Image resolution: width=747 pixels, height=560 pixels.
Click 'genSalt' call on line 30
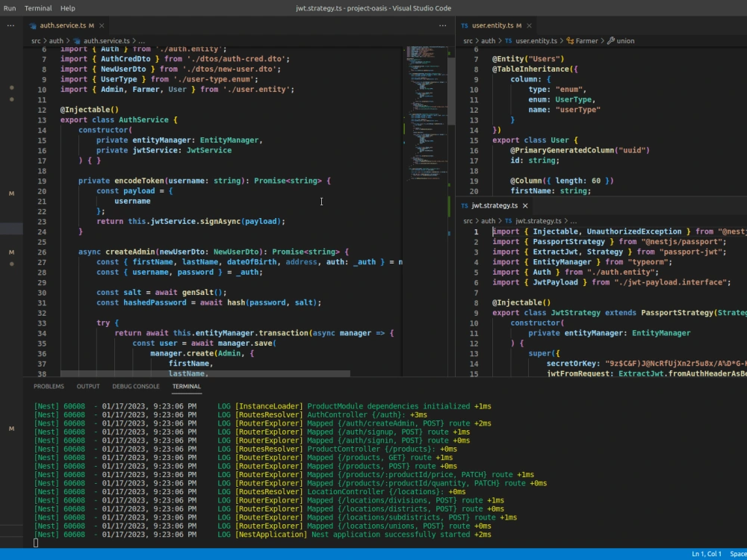[x=198, y=293]
